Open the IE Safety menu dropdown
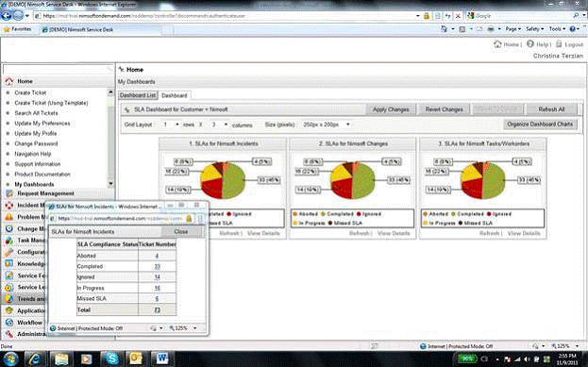This screenshot has height=367, width=588. [x=535, y=29]
